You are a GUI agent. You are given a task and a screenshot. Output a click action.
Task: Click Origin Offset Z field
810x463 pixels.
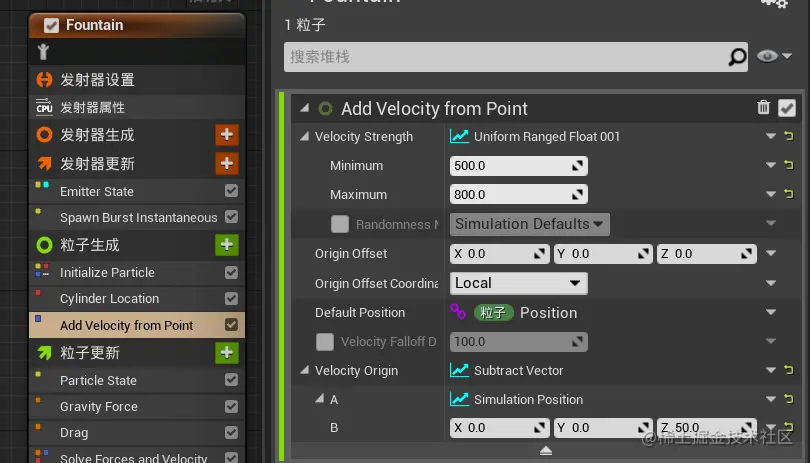(x=707, y=254)
